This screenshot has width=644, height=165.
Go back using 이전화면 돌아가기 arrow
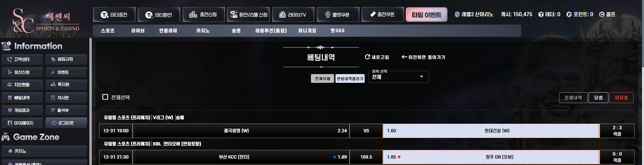[x=404, y=57]
